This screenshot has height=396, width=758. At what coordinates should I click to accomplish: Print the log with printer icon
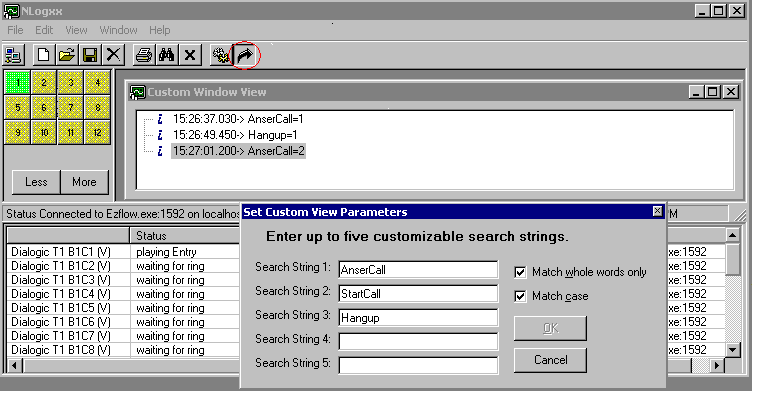144,55
